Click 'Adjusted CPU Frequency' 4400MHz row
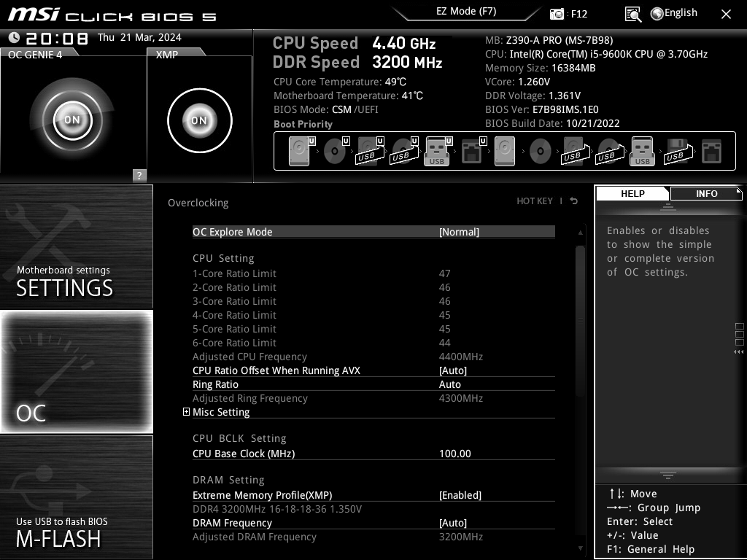This screenshot has height=560, width=747. (373, 357)
